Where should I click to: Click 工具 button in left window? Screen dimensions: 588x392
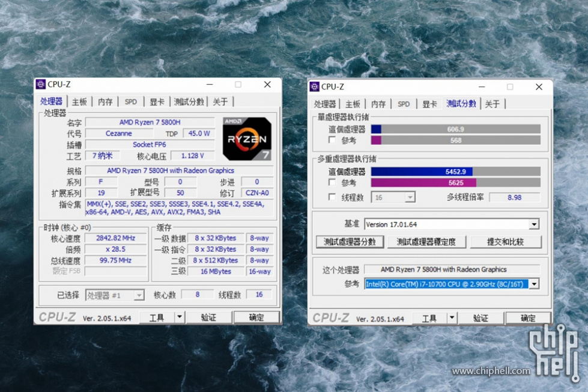point(157,317)
